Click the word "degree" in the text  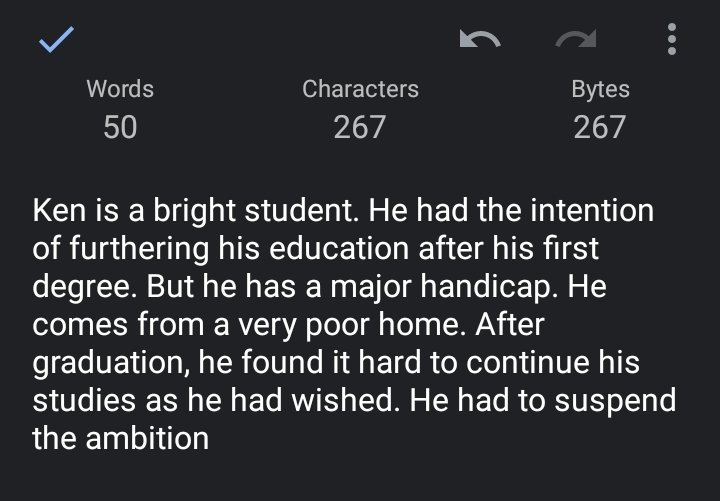click(x=84, y=287)
